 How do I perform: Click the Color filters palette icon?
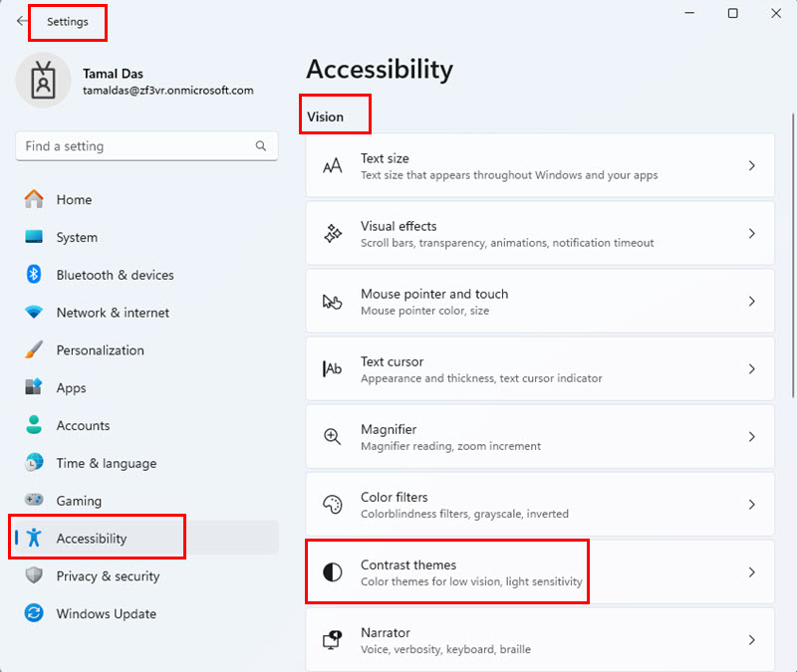(x=333, y=505)
